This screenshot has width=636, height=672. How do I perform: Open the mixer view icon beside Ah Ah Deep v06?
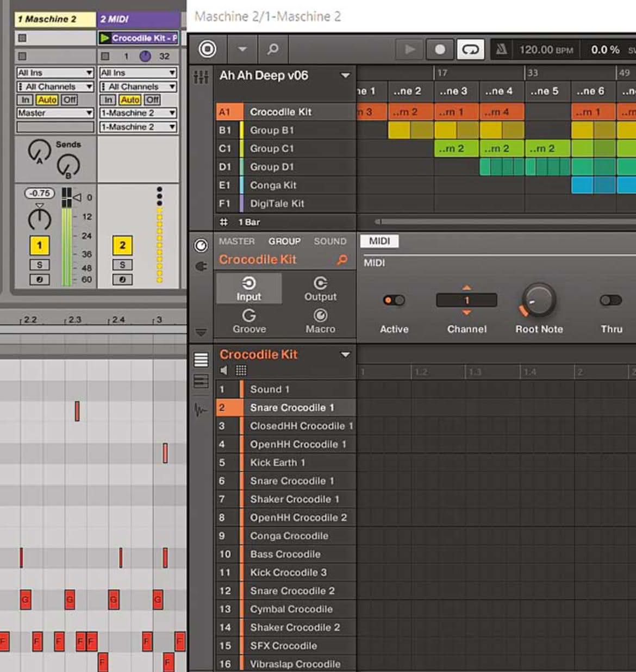[201, 77]
